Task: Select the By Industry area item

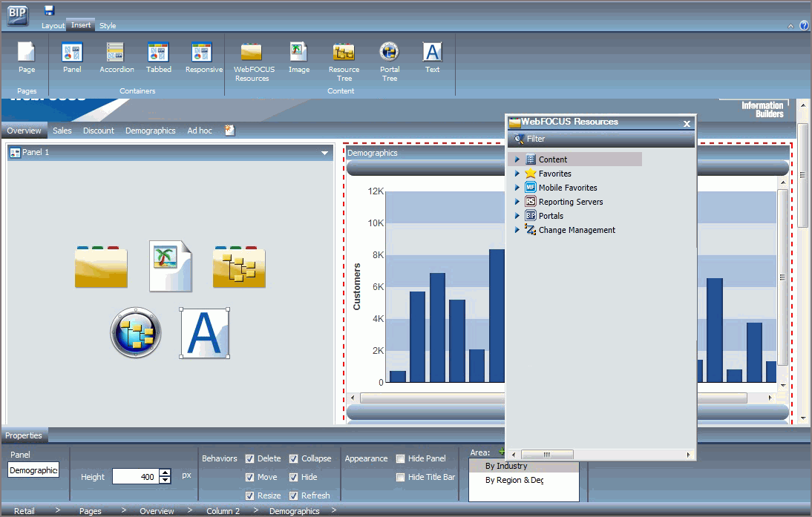Action: tap(523, 466)
